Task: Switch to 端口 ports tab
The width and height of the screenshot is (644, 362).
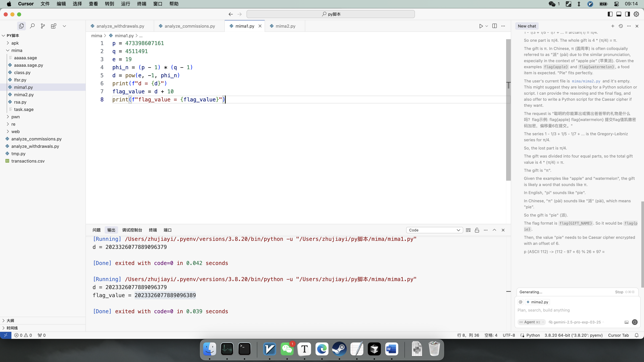Action: [168, 230]
